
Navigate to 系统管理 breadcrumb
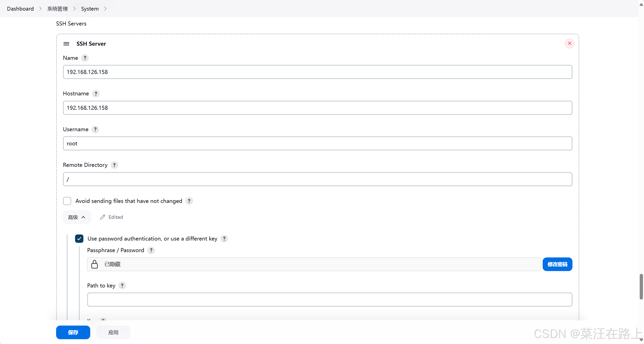[58, 9]
